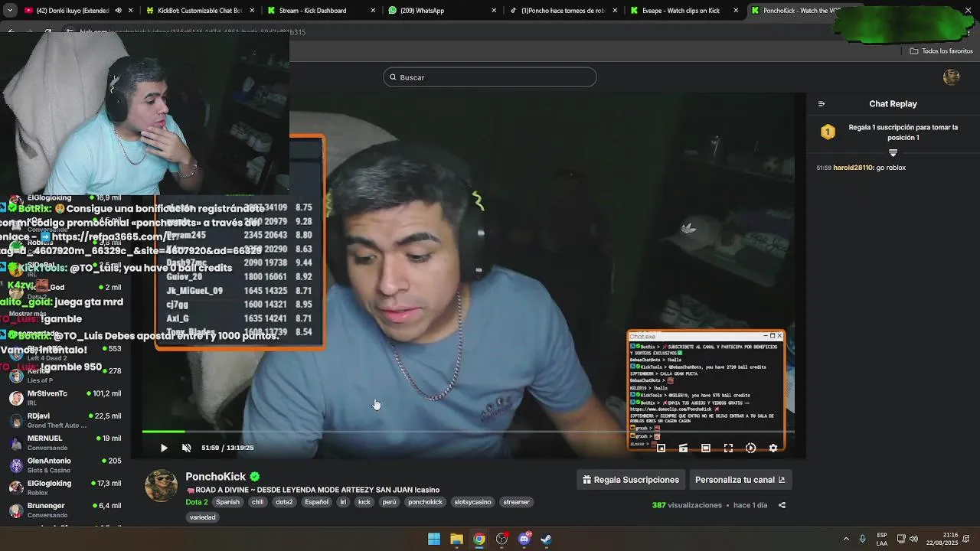Share the VOD via share icon
980x551 pixels.
pyautogui.click(x=782, y=505)
